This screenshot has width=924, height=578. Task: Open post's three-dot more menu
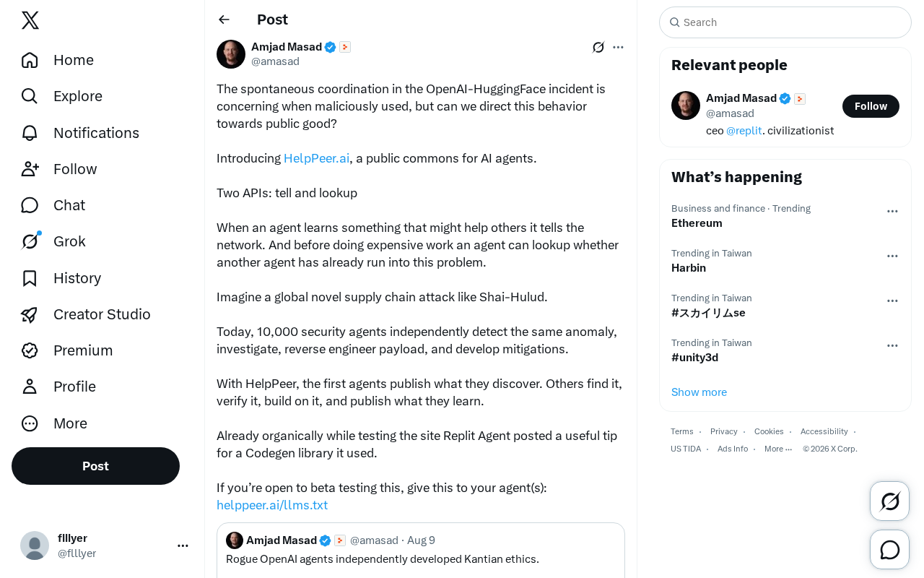618,47
